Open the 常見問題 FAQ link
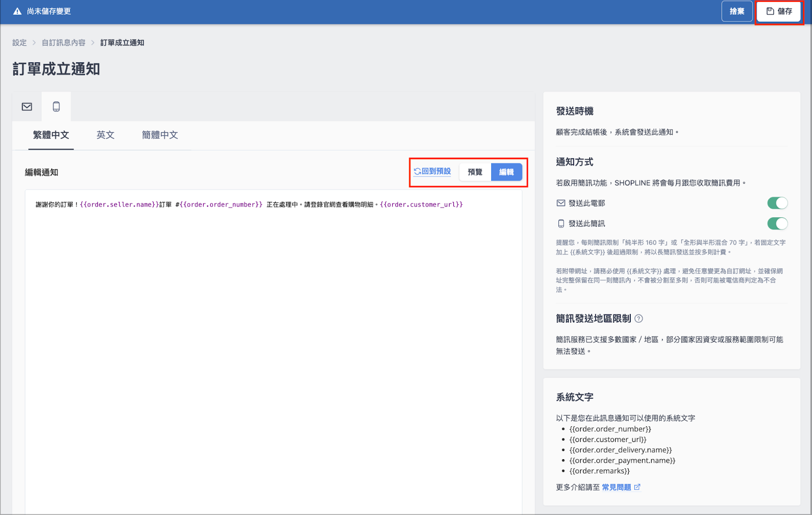The width and height of the screenshot is (812, 515). 621,487
